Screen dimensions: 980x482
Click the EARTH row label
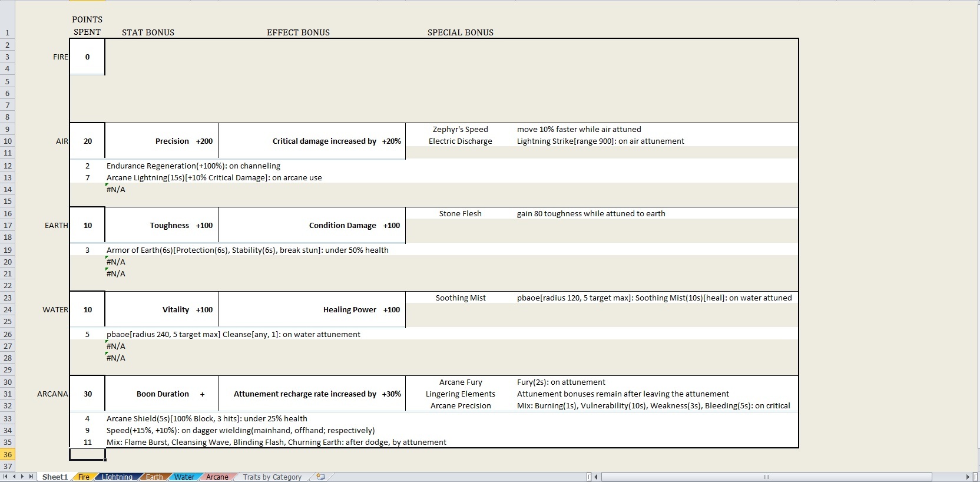click(57, 225)
